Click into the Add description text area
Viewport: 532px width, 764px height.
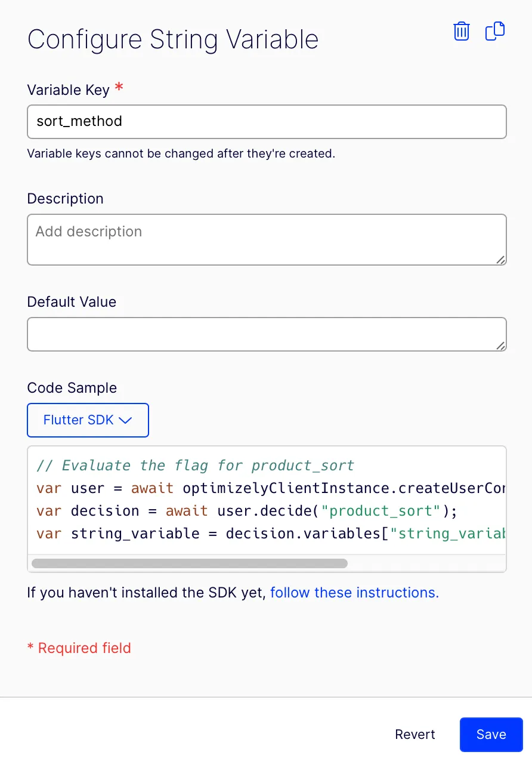(267, 239)
